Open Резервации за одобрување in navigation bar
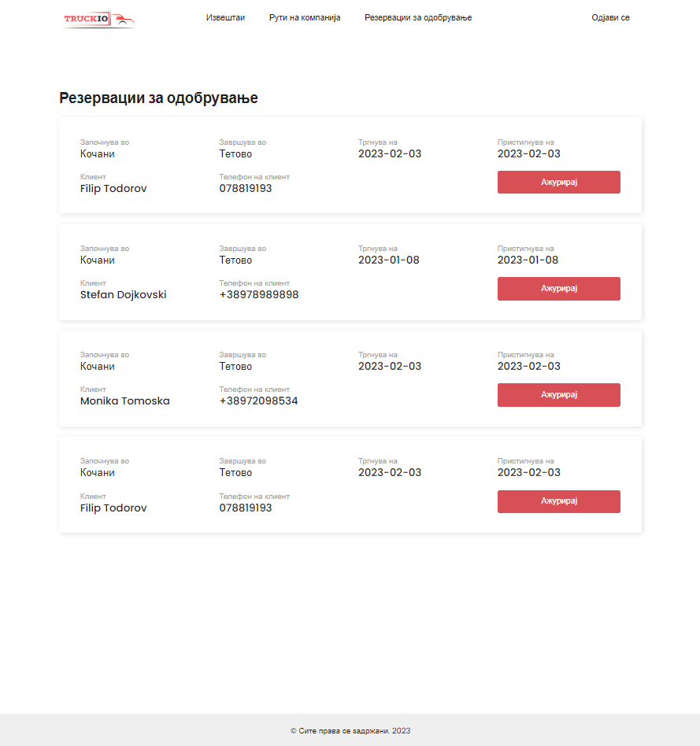Image resolution: width=700 pixels, height=746 pixels. [418, 17]
